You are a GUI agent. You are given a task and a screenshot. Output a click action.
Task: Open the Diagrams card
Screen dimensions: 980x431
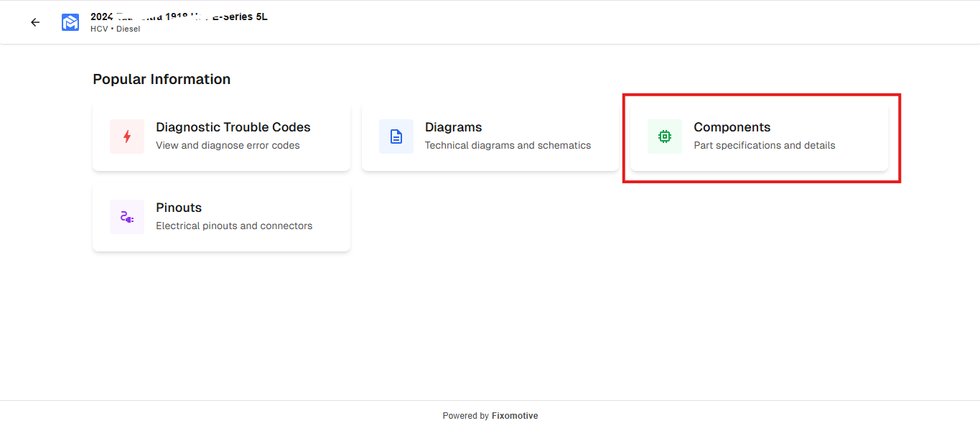[490, 136]
